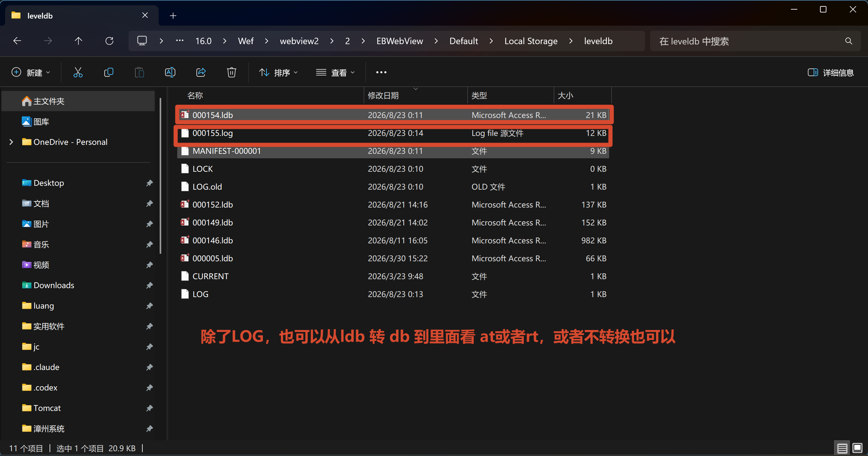Open the 实用软件 folder in sidebar
Image resolution: width=868 pixels, height=456 pixels.
pos(78,326)
